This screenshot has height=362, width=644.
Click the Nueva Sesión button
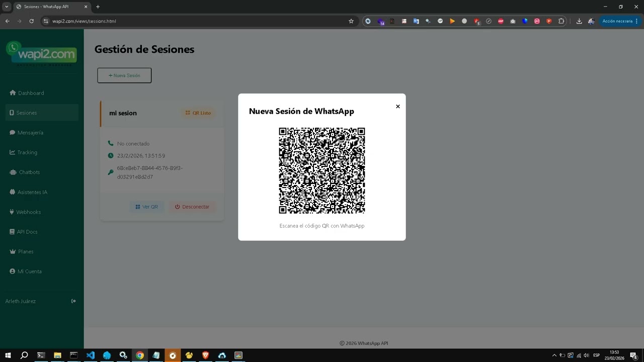(x=124, y=75)
